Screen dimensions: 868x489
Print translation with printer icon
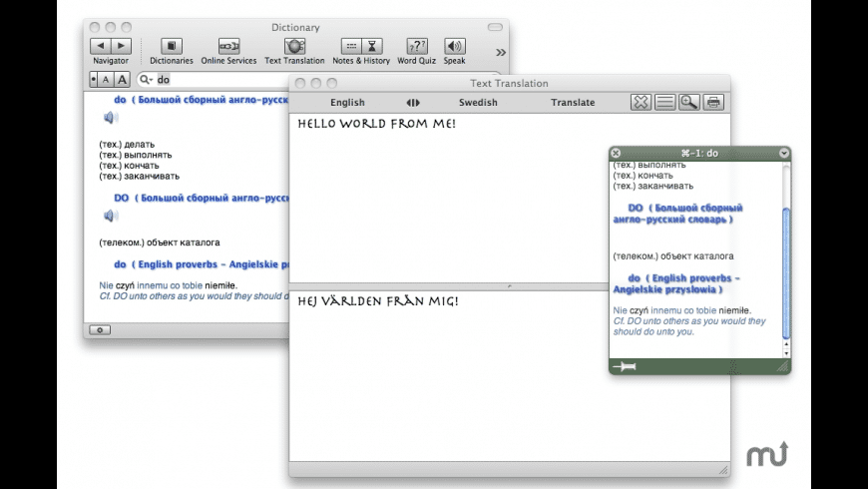(713, 102)
